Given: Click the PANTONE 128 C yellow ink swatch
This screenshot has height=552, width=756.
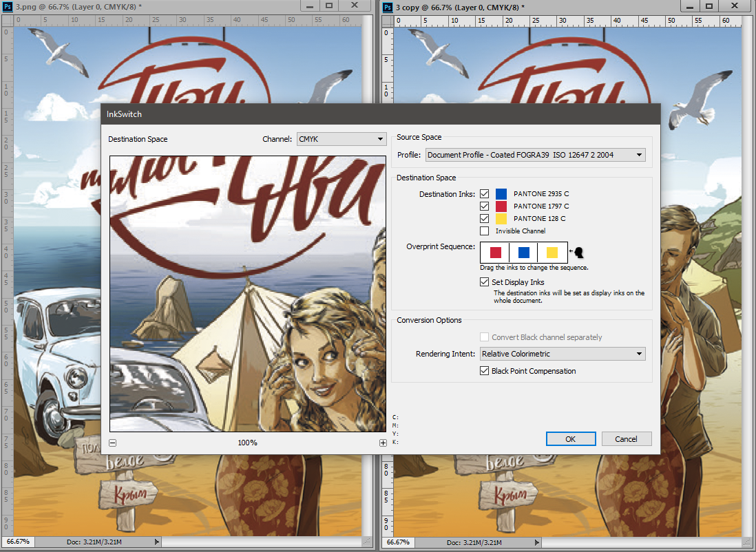Looking at the screenshot, I should (501, 218).
